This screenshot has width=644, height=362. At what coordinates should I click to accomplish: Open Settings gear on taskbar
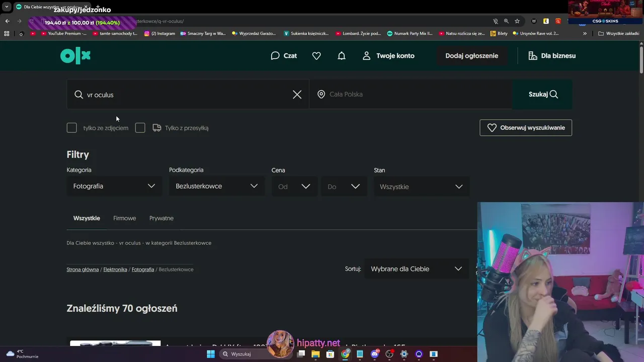click(x=404, y=354)
